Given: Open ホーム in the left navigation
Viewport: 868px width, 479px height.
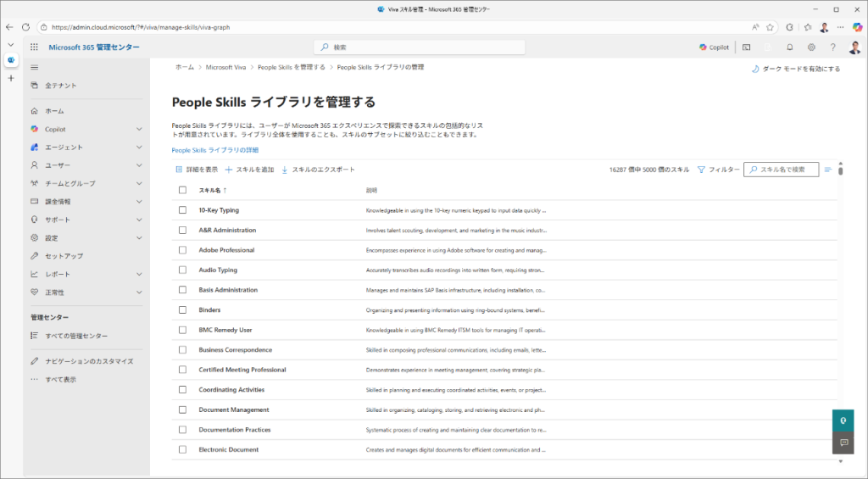Looking at the screenshot, I should coord(54,111).
